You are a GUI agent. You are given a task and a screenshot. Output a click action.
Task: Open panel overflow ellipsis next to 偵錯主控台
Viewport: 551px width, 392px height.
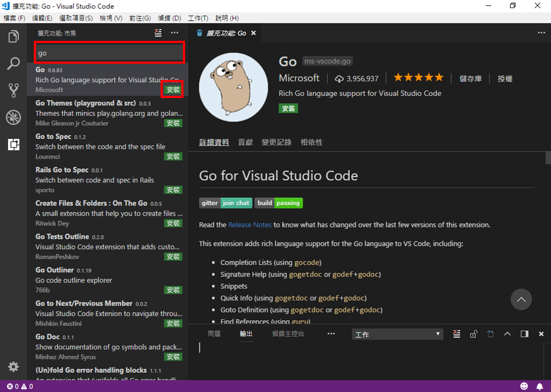click(x=331, y=334)
